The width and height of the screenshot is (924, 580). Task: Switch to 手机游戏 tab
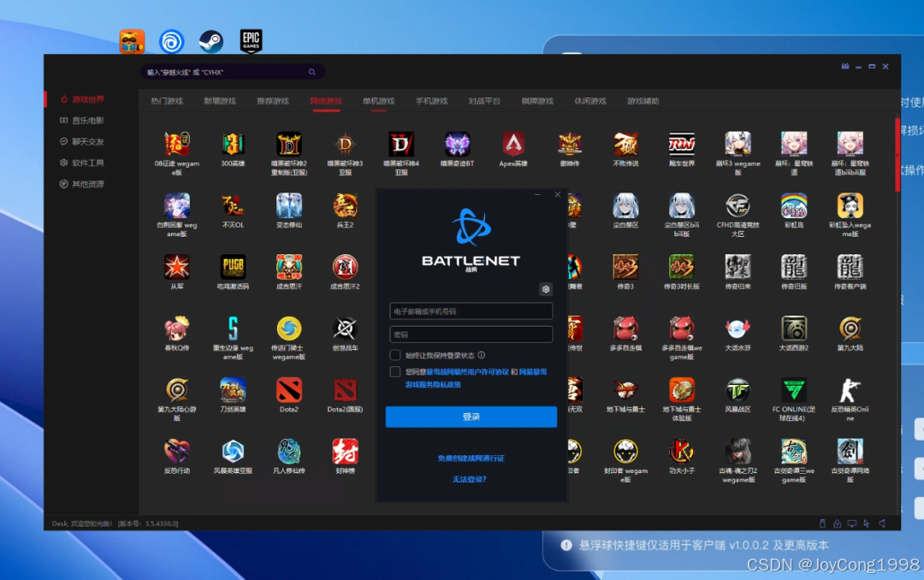coord(431,102)
